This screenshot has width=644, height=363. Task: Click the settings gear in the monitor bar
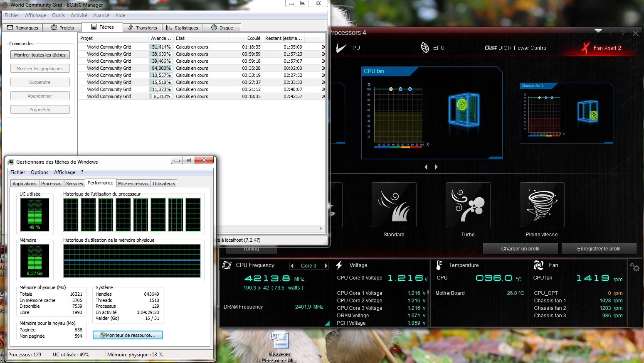tap(635, 267)
